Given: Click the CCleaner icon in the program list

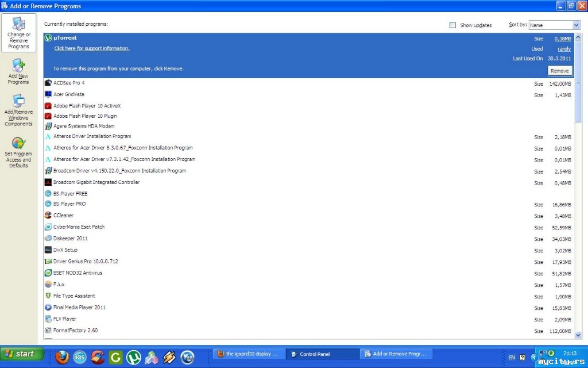Looking at the screenshot, I should coord(48,216).
